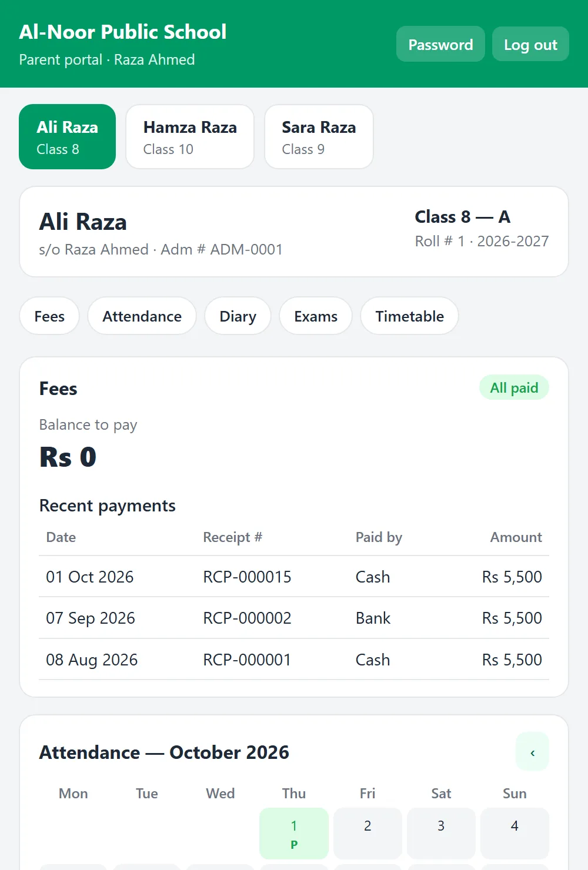Jump to Attendance section pill

(x=142, y=316)
